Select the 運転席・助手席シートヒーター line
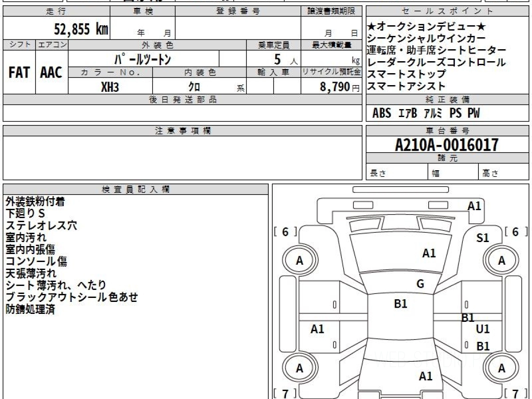The image size is (532, 399). (437, 50)
